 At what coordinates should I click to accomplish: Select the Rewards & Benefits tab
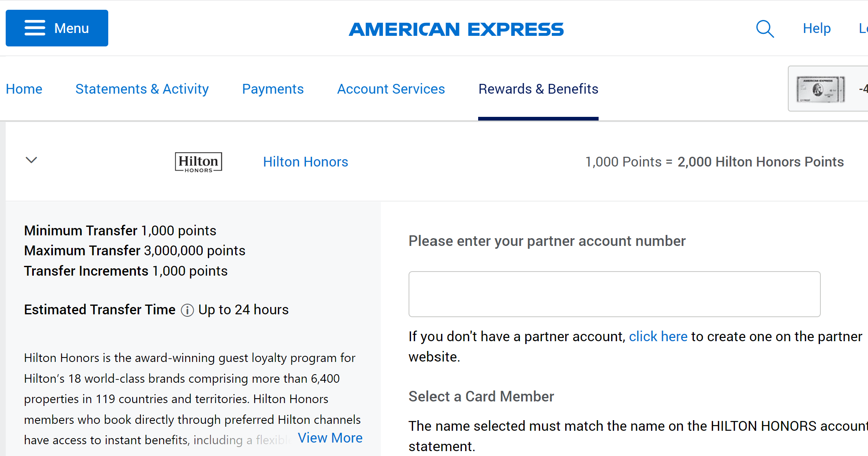click(538, 89)
